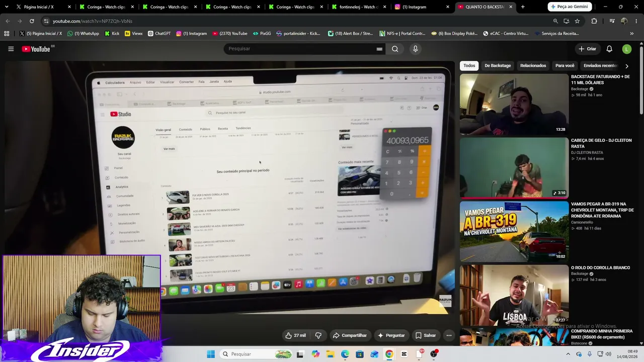This screenshot has width=644, height=362.
Task: Open the PixGG bookmark
Action: click(x=262, y=34)
